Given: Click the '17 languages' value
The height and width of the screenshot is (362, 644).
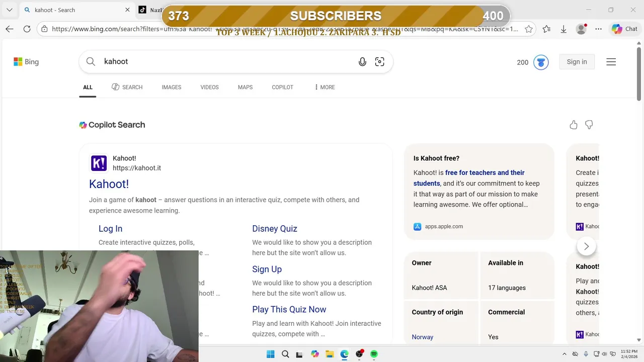Looking at the screenshot, I should (x=507, y=288).
